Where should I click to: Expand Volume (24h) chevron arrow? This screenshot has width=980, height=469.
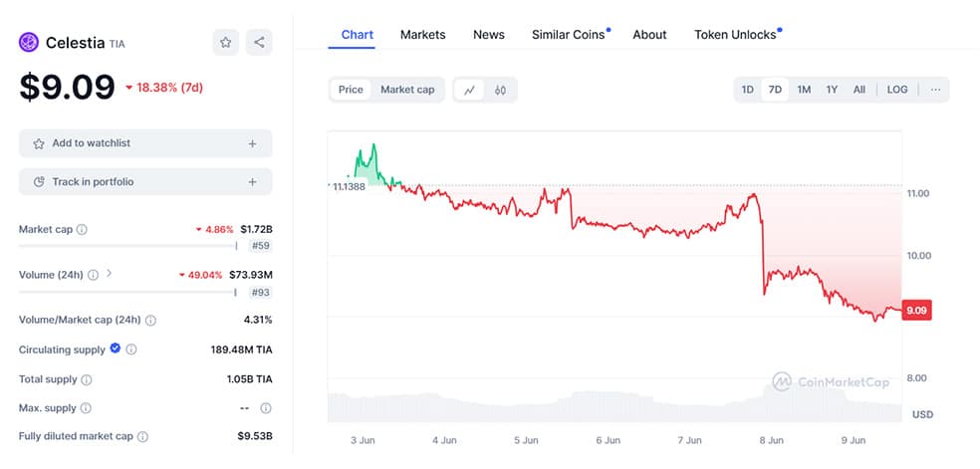click(109, 273)
